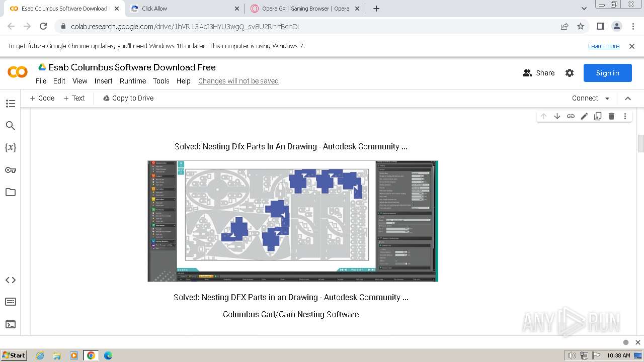Dismiss the Chrome update notification
The image size is (644, 362).
[632, 46]
